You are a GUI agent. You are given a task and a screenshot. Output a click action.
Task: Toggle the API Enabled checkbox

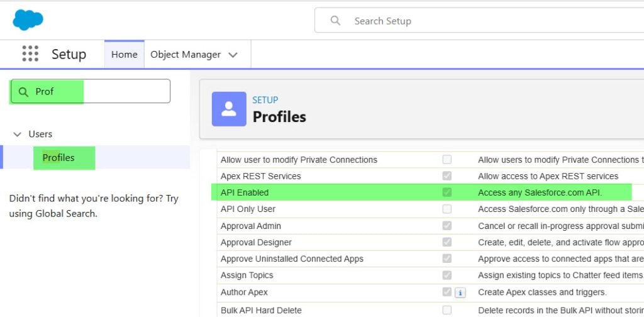point(447,192)
